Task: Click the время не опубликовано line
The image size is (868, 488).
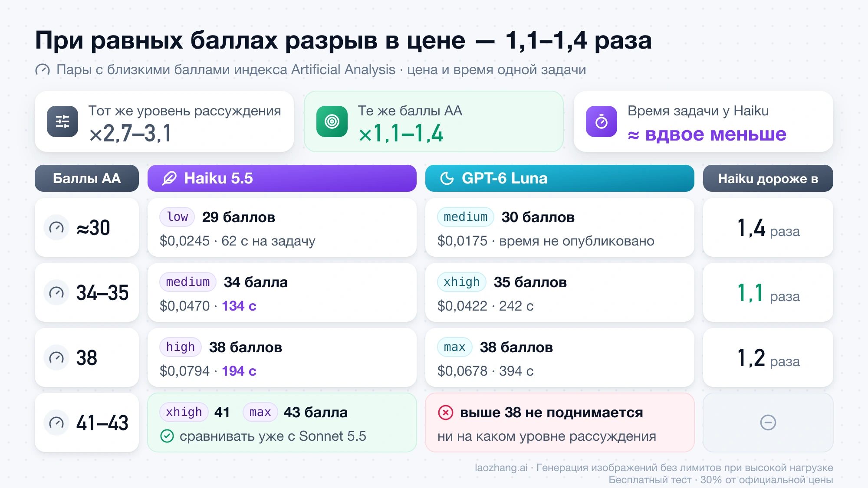Action: 577,241
